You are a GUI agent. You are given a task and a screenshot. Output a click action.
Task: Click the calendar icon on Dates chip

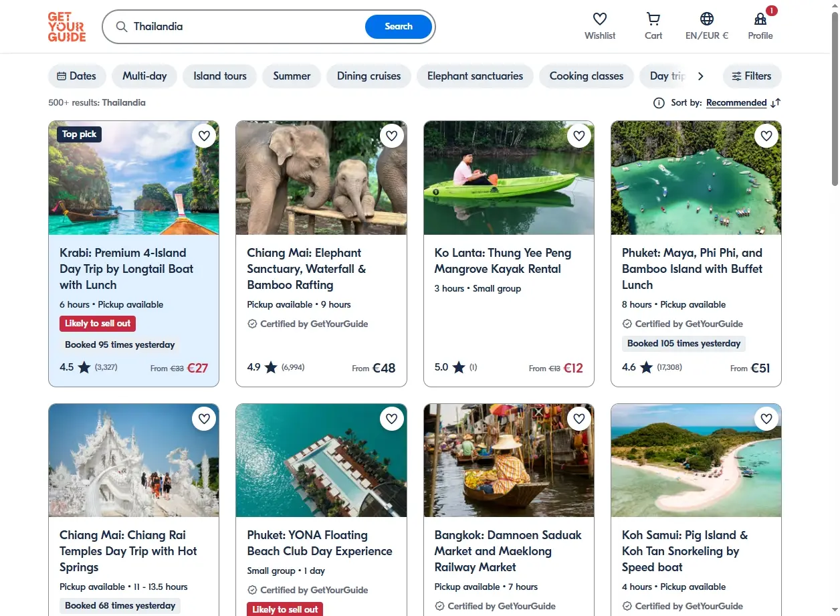[x=62, y=76]
